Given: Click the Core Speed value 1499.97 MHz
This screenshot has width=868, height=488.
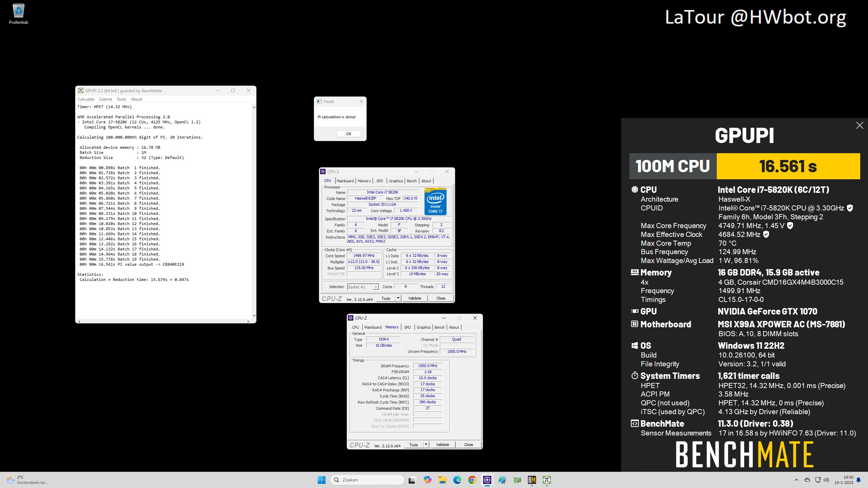Looking at the screenshot, I should (364, 256).
